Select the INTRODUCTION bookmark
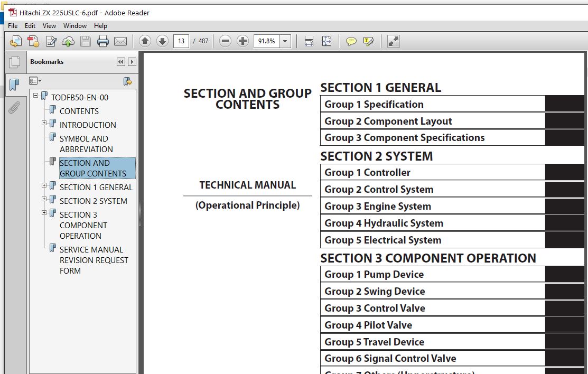This screenshot has width=588, height=374. coord(88,125)
